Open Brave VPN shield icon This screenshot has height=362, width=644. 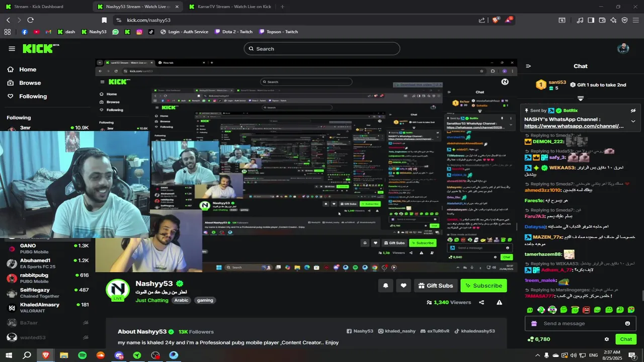point(624,20)
